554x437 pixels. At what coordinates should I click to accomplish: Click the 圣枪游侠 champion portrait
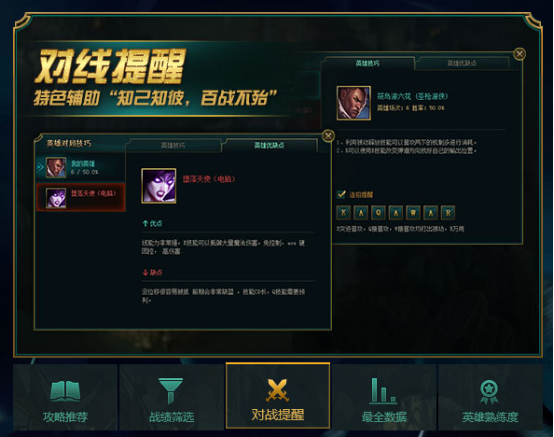click(354, 103)
